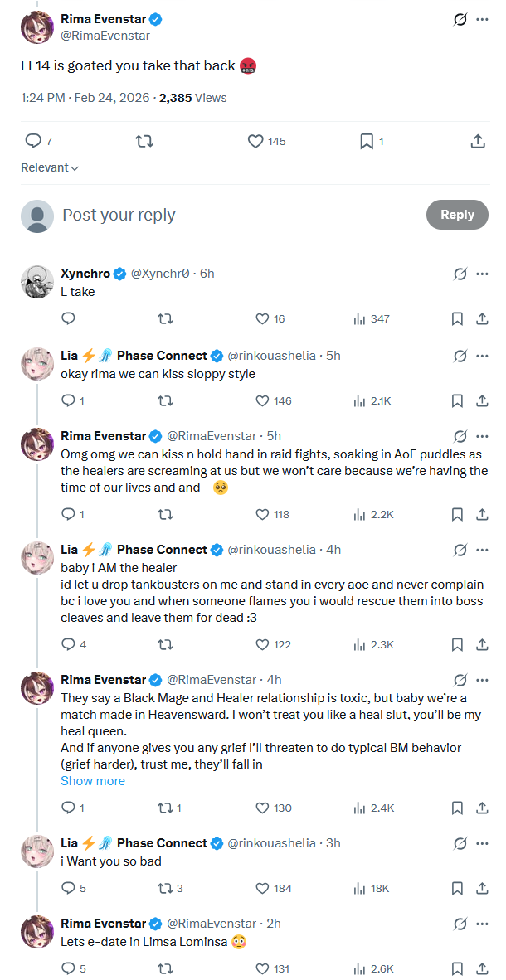Viewport: 506px width, 980px height.
Task: Open More menu on Xynchro's reply
Action: (x=482, y=274)
